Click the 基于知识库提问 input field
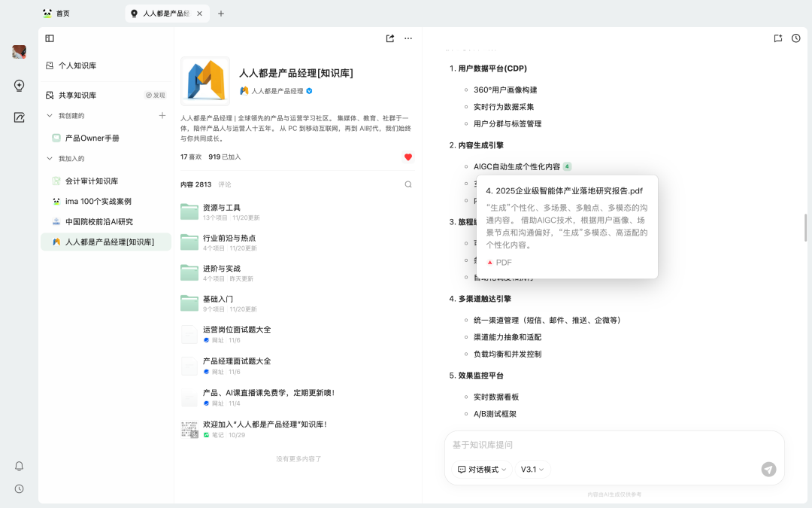The image size is (812, 508). point(601,445)
